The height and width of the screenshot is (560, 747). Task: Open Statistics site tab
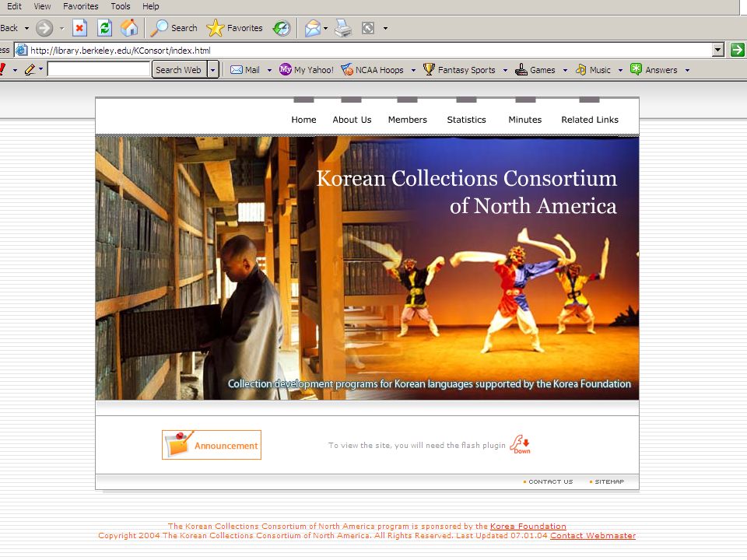(466, 120)
